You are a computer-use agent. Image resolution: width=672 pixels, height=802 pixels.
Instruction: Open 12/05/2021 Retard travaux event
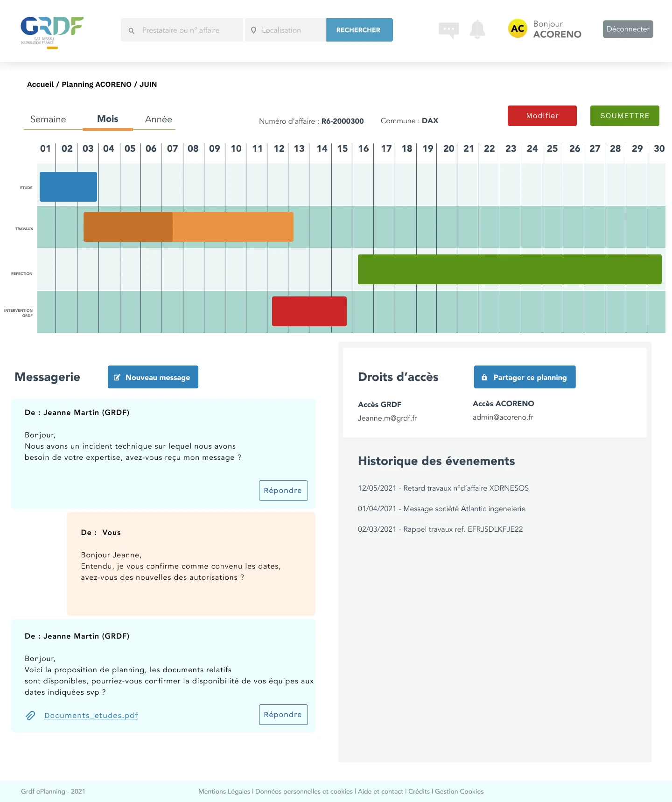[443, 488]
